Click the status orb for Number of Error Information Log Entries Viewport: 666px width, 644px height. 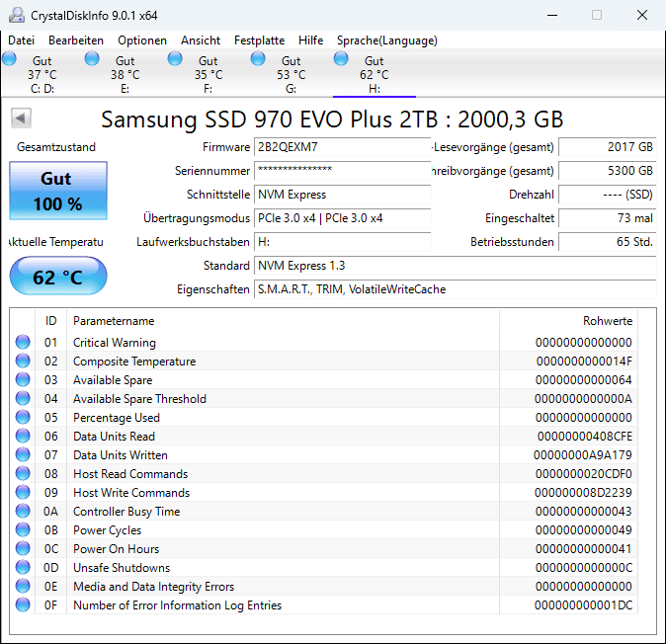[x=23, y=604]
